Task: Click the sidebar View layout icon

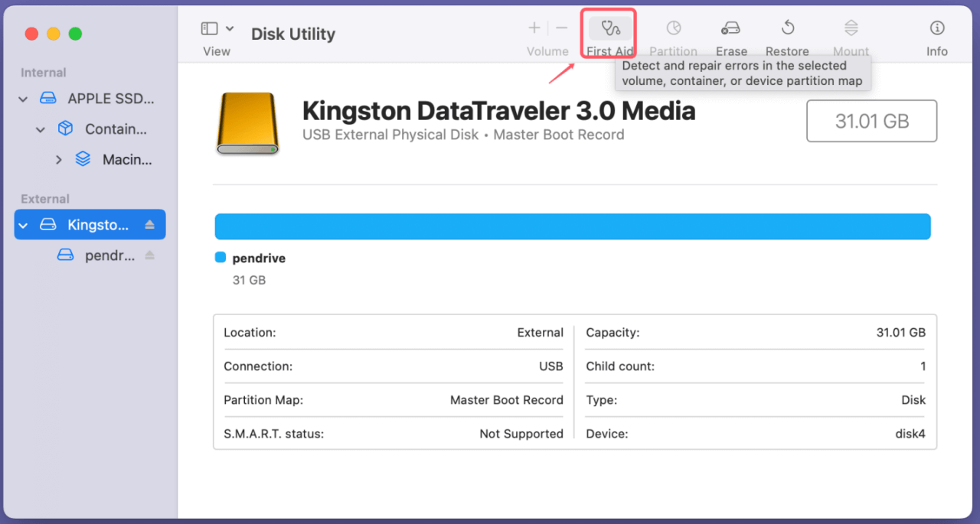Action: click(208, 28)
